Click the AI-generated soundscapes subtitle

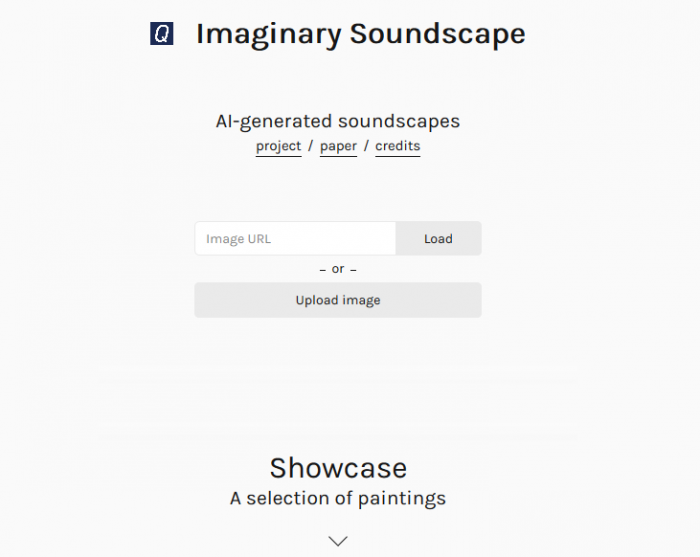click(x=338, y=121)
